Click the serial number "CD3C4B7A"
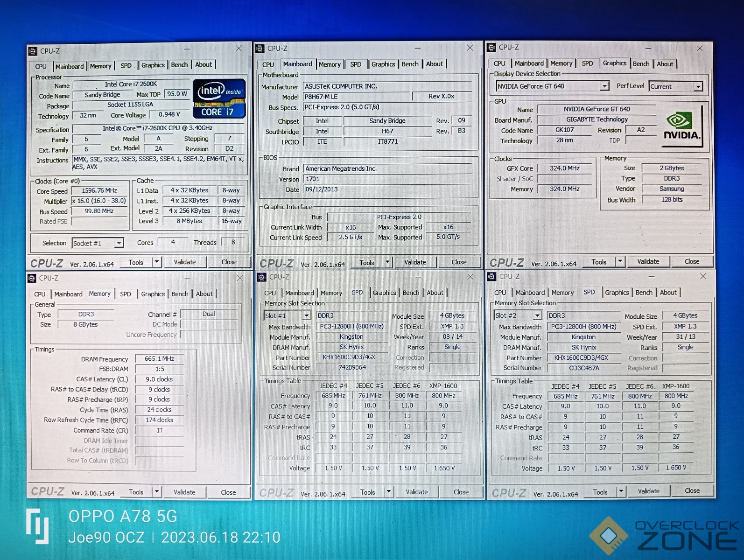Viewport: 744px width, 560px height. click(x=584, y=368)
